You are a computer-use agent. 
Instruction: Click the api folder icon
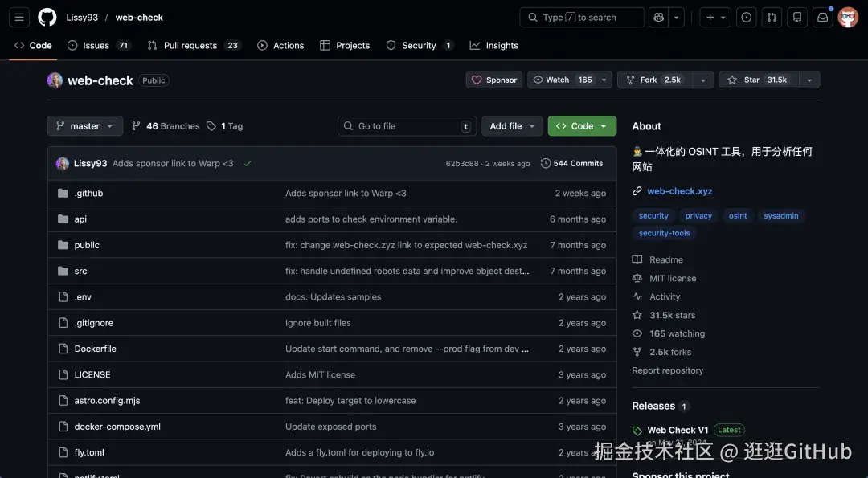coord(63,219)
